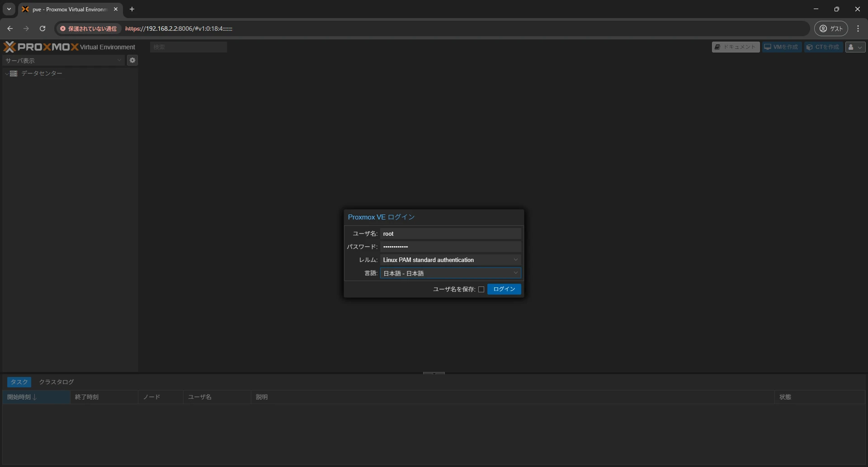Check the ユーザ名を保存 checkbox
Screen dimensions: 868x467
coord(481,290)
